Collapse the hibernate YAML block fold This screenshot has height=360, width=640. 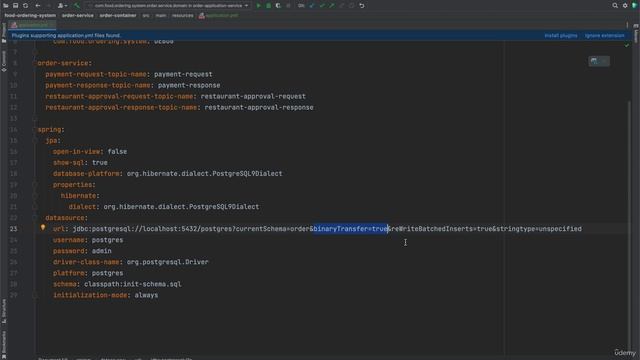35,196
